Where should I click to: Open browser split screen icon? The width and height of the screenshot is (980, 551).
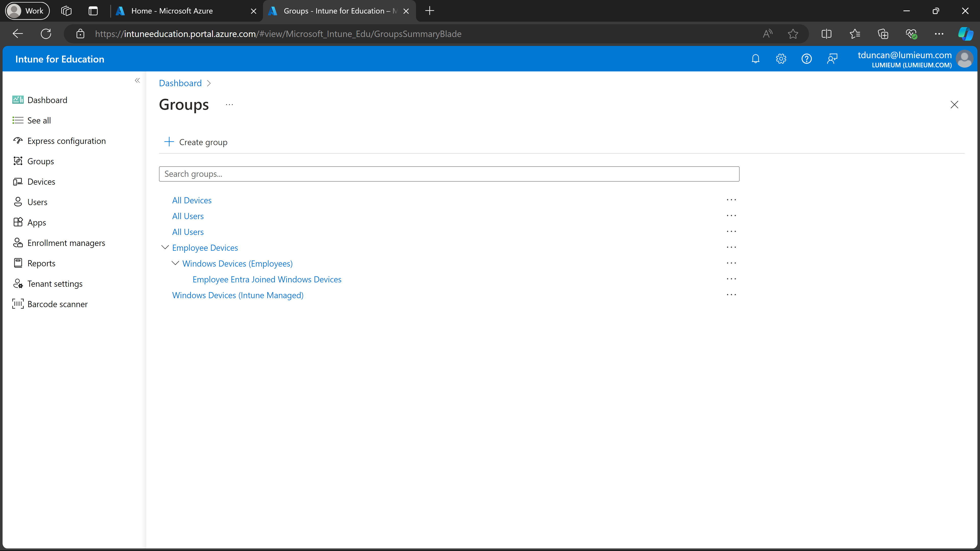point(826,34)
